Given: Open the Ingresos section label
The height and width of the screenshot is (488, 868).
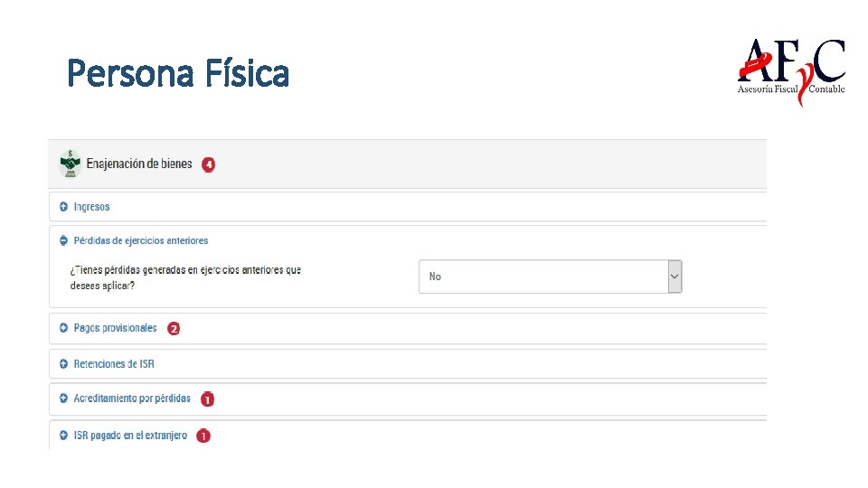Looking at the screenshot, I should pos(91,207).
